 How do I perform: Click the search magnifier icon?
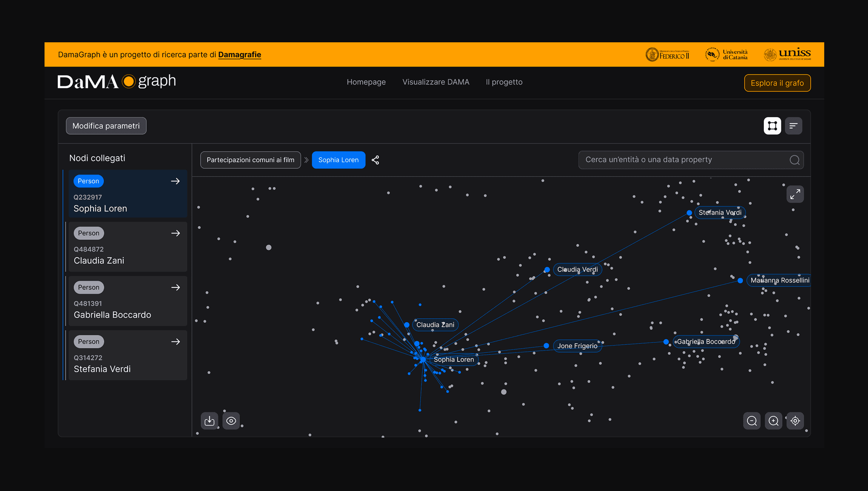794,160
